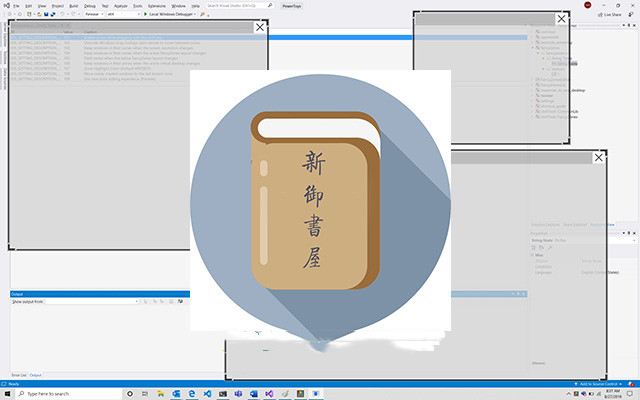Start Local Windows Debugger

(x=168, y=14)
